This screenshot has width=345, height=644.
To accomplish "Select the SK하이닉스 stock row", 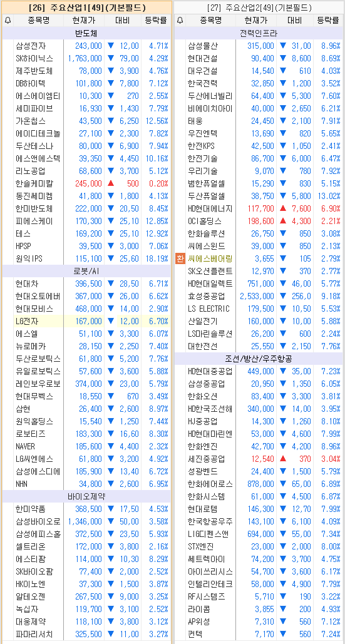I will click(86, 58).
